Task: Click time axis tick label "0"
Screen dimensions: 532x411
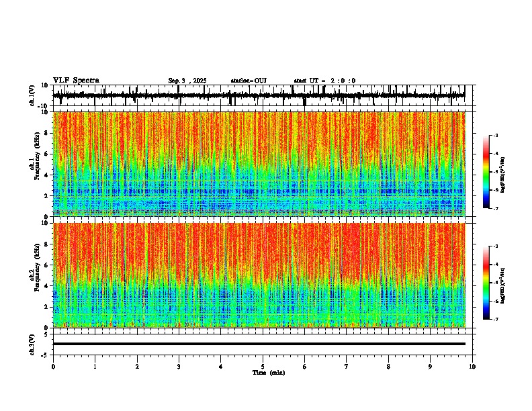Action: pyautogui.click(x=53, y=367)
